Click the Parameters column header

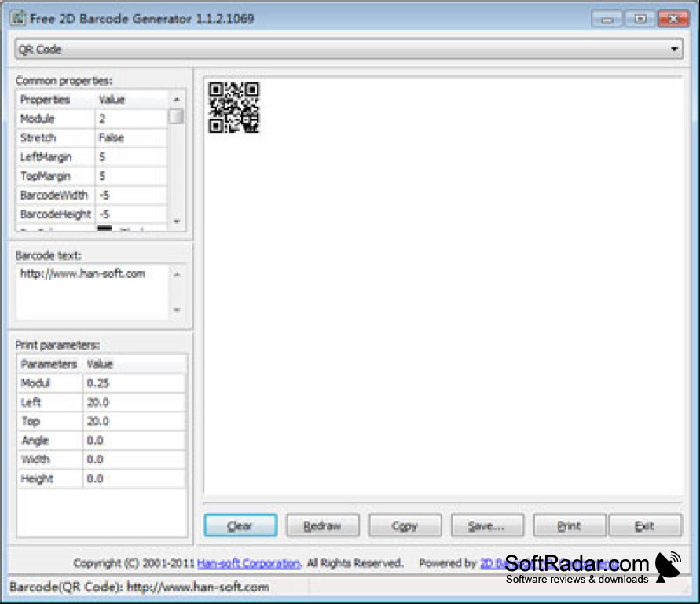click(x=50, y=364)
